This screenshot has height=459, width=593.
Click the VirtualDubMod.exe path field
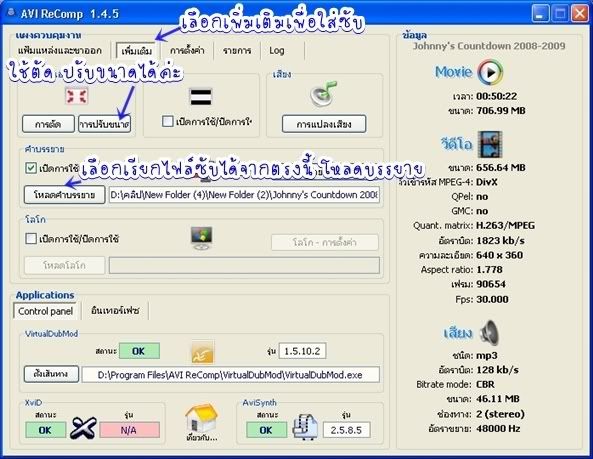230,375
